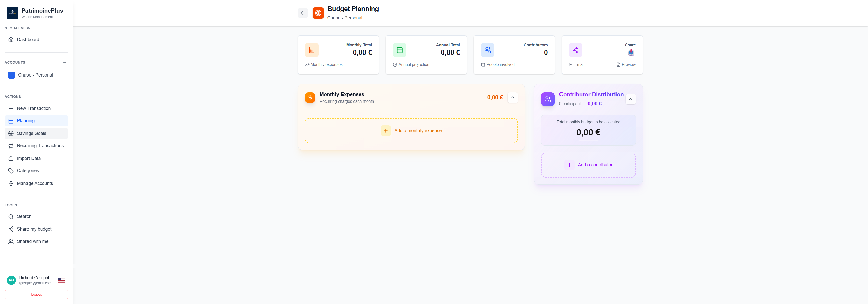Click the plus icon beside ACCOUNTS

[x=65, y=63]
